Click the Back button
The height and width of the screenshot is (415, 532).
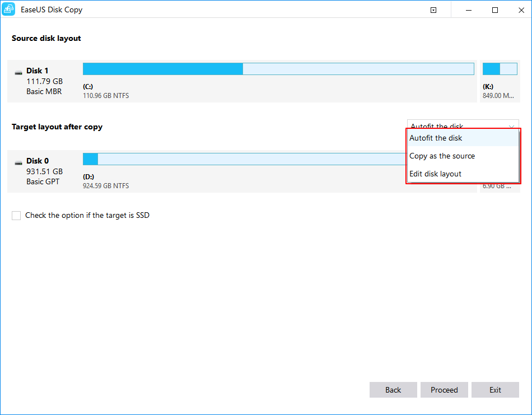coord(393,390)
